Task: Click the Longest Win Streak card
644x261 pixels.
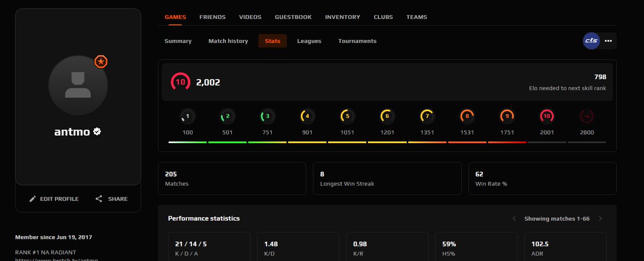Action: tap(387, 178)
